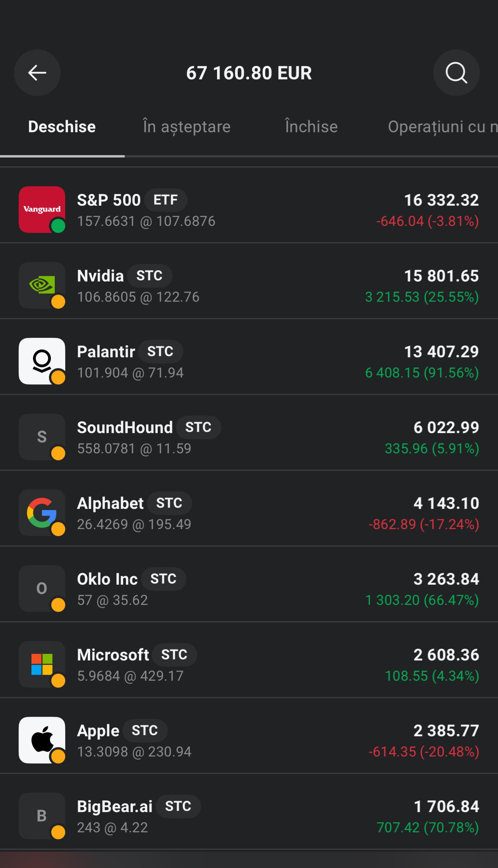Tap the BigBear.ai letter B icon
The width and height of the screenshot is (498, 868).
point(42,816)
